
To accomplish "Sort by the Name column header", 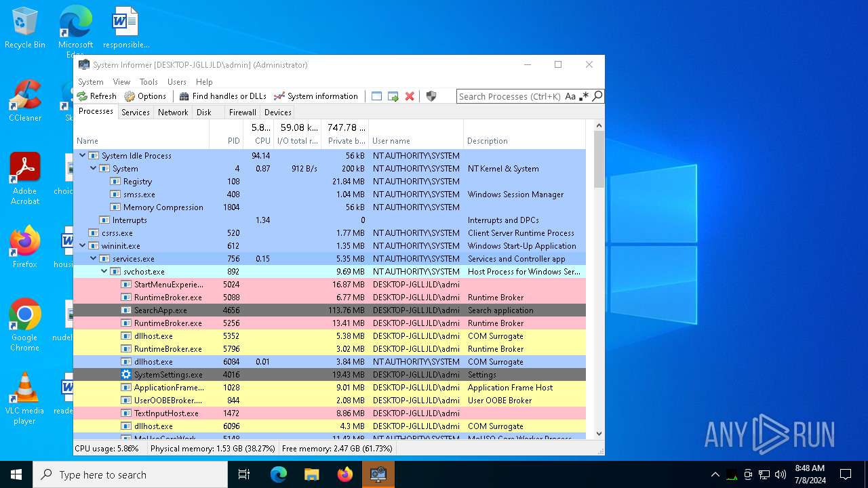I will tap(141, 134).
